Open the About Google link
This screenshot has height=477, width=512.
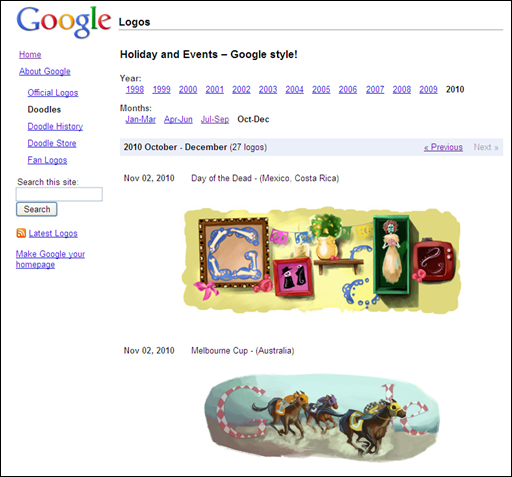point(45,71)
